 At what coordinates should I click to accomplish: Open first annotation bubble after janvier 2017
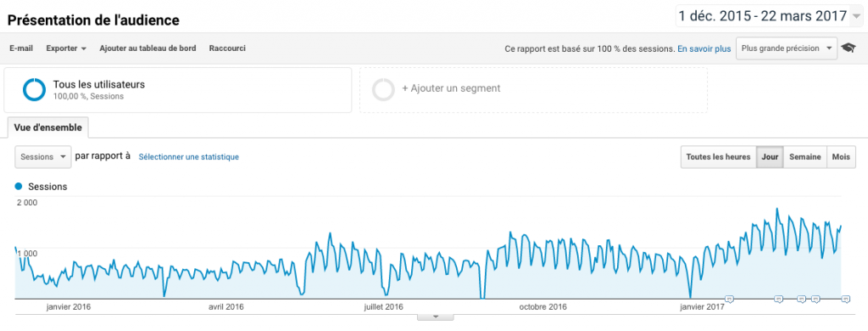729,300
